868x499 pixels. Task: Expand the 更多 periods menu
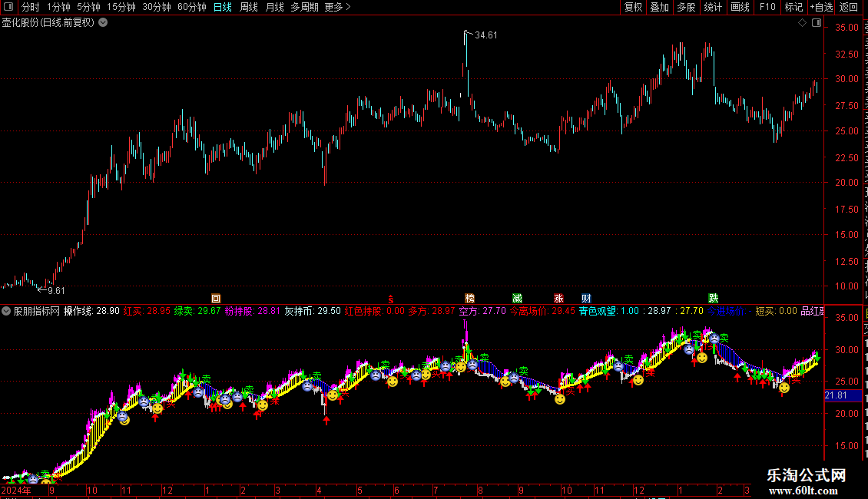[338, 7]
